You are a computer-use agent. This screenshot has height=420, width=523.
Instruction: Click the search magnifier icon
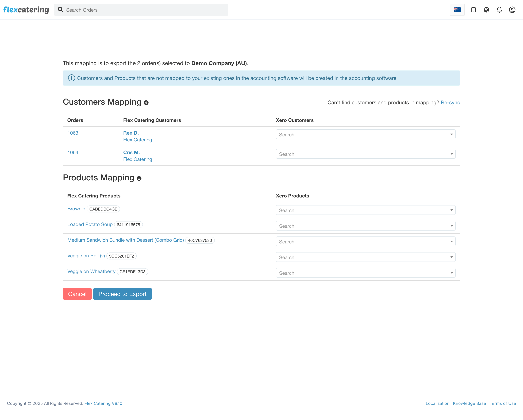click(60, 10)
